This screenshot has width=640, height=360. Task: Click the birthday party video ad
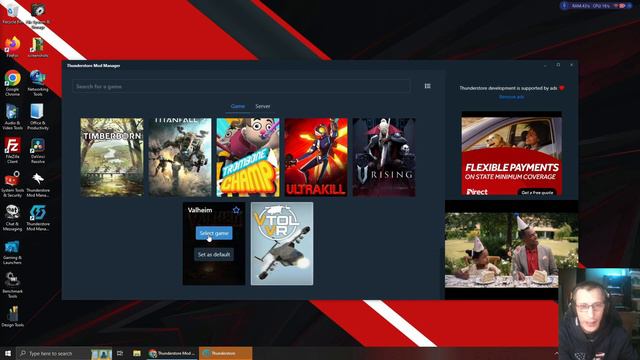coord(511,250)
